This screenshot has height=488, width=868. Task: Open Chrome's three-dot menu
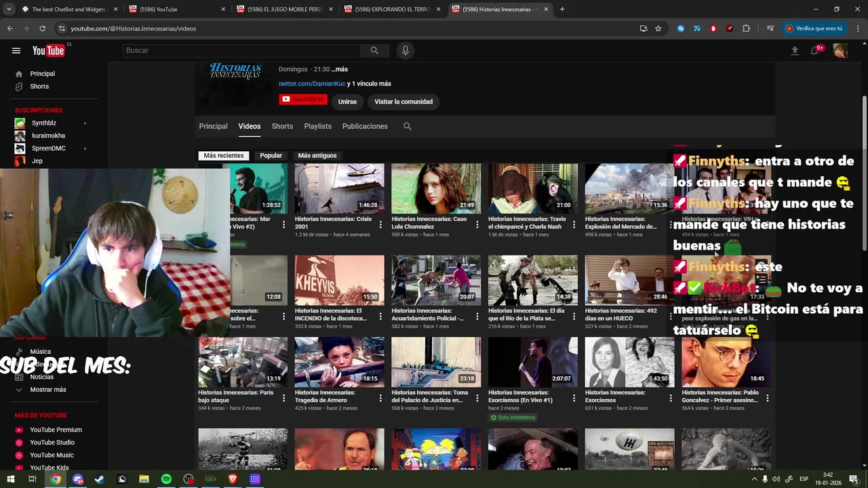point(859,28)
